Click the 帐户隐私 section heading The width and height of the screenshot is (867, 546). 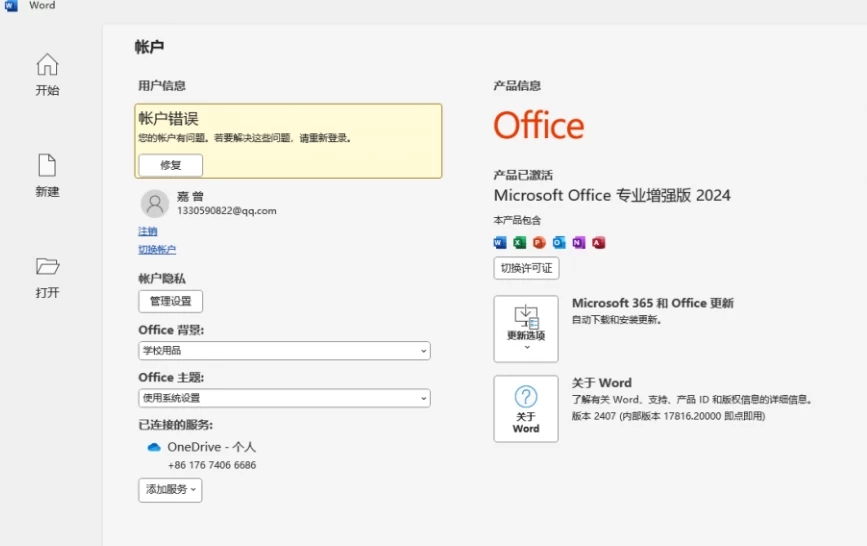[162, 279]
